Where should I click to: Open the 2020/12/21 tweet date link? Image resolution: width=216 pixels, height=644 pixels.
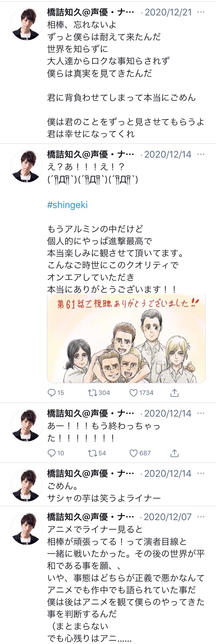pos(168,12)
